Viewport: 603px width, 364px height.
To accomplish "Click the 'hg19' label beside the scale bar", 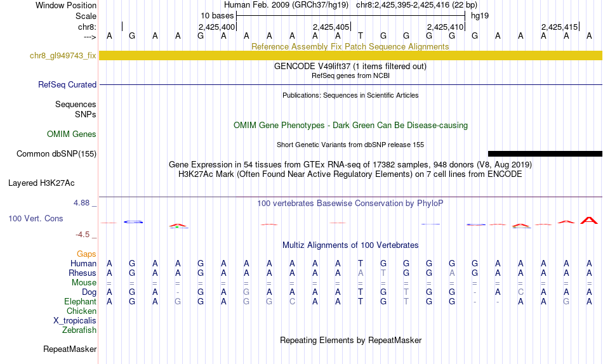I will tap(480, 16).
